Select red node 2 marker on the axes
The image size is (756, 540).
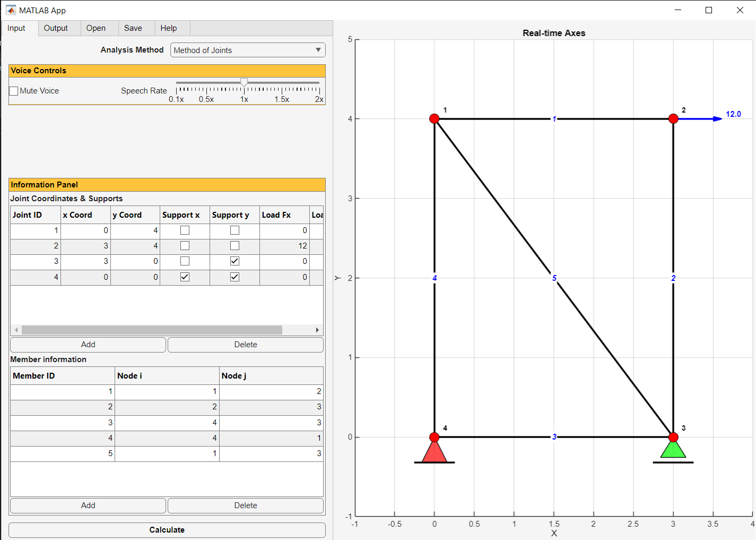[673, 118]
